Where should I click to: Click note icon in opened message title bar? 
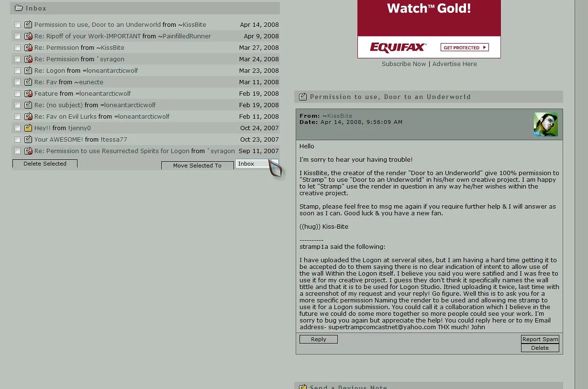(302, 97)
